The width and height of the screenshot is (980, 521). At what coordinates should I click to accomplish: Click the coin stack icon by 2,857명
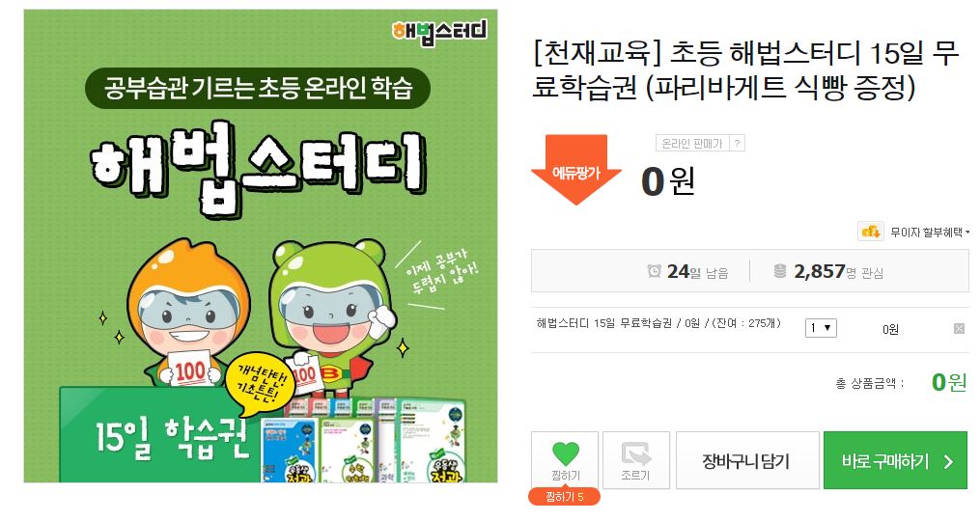click(x=780, y=271)
